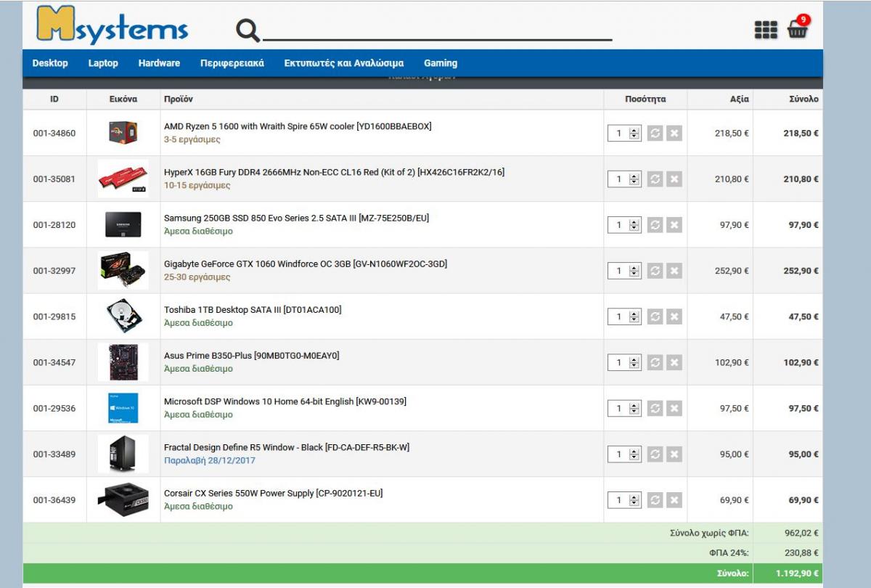Viewport: 871px width, 588px height.
Task: Click product ID 001-34860
Action: [54, 134]
